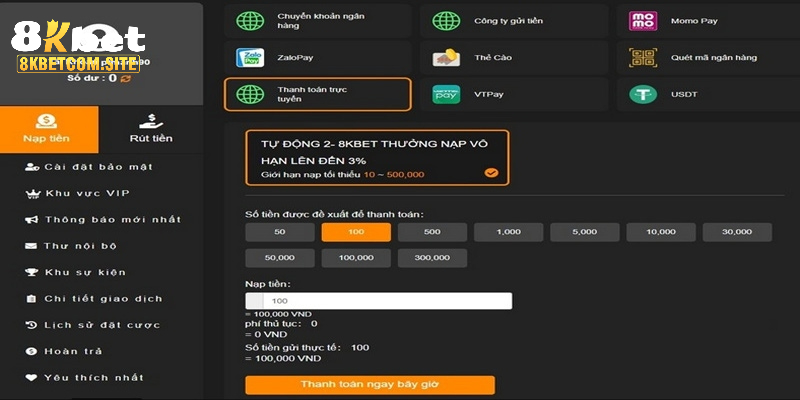Click the QR code icon for Quét mã ngân hàng

[x=643, y=58]
